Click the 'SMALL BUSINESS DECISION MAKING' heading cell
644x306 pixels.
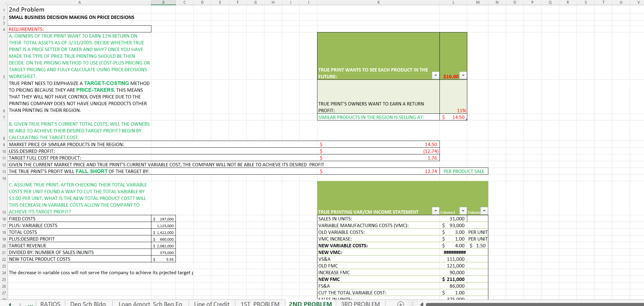80,17
